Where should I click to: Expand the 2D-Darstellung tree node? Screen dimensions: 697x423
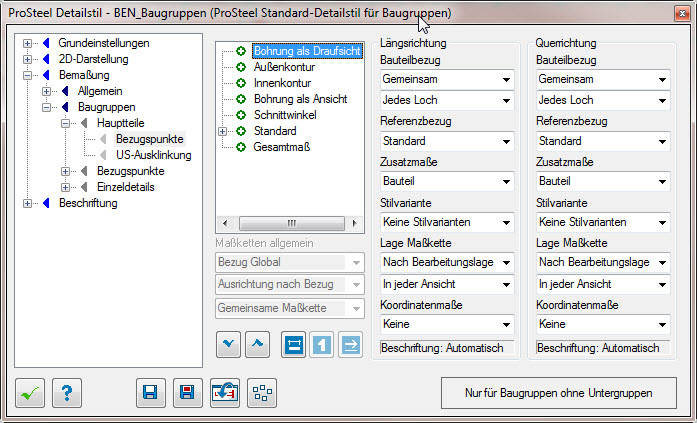28,60
